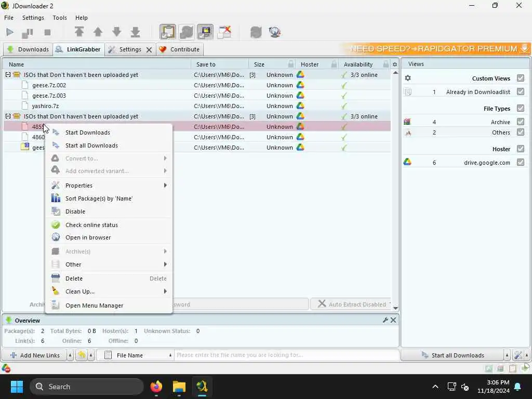Viewport: 532px width, 399px height.
Task: Toggle the Archive file type checkbox
Action: pyautogui.click(x=521, y=122)
